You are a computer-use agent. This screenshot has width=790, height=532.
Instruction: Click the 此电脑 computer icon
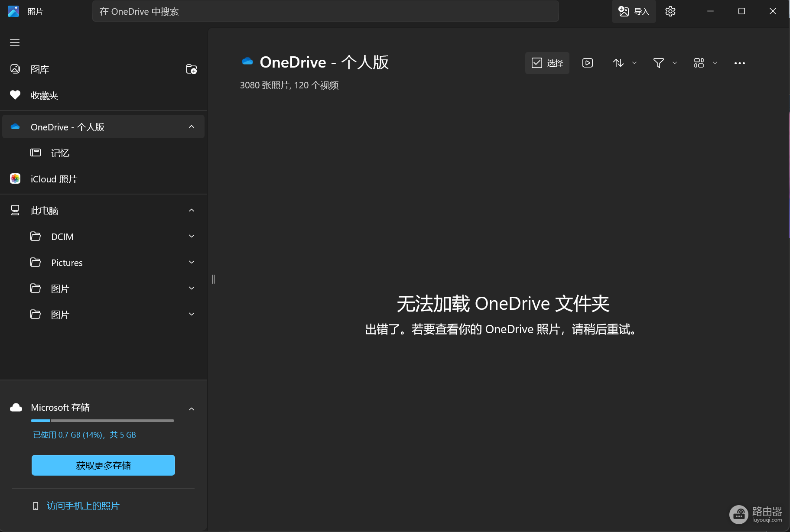(15, 210)
